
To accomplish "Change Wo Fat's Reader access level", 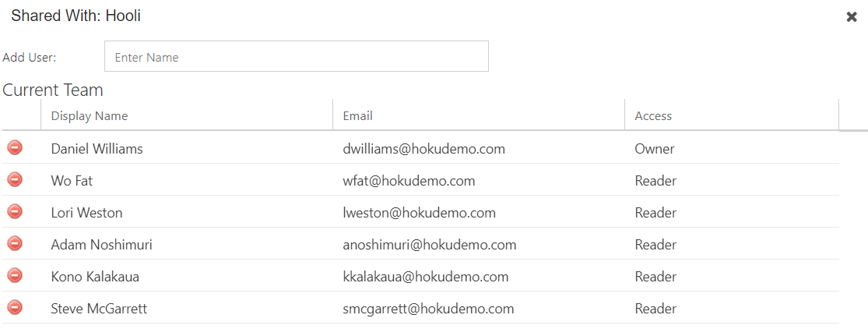I will [655, 181].
